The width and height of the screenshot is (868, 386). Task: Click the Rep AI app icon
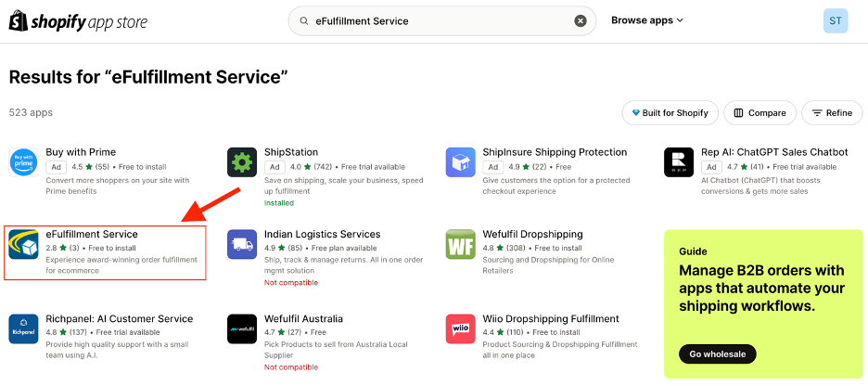click(678, 162)
